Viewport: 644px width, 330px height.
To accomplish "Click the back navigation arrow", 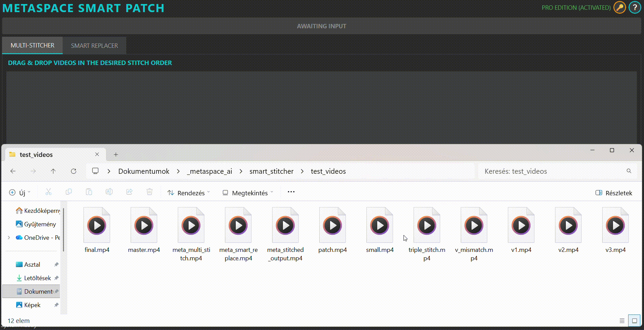I will (13, 171).
